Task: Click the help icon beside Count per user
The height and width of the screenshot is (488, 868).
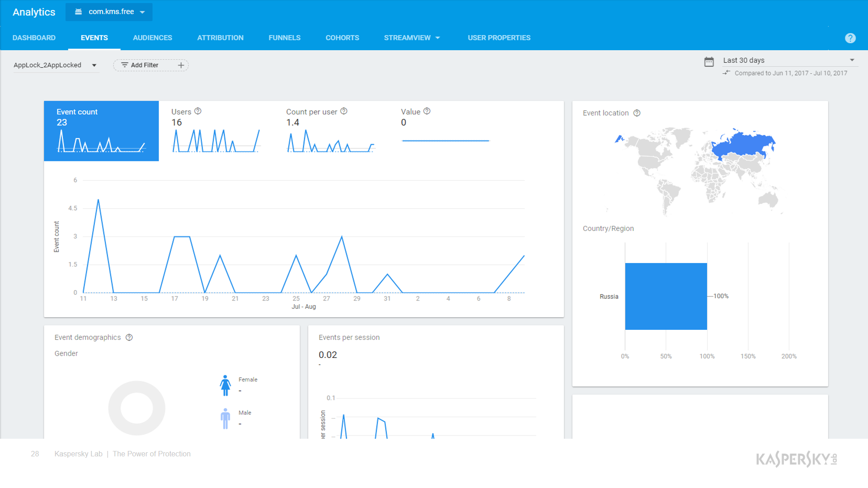Action: 344,111
